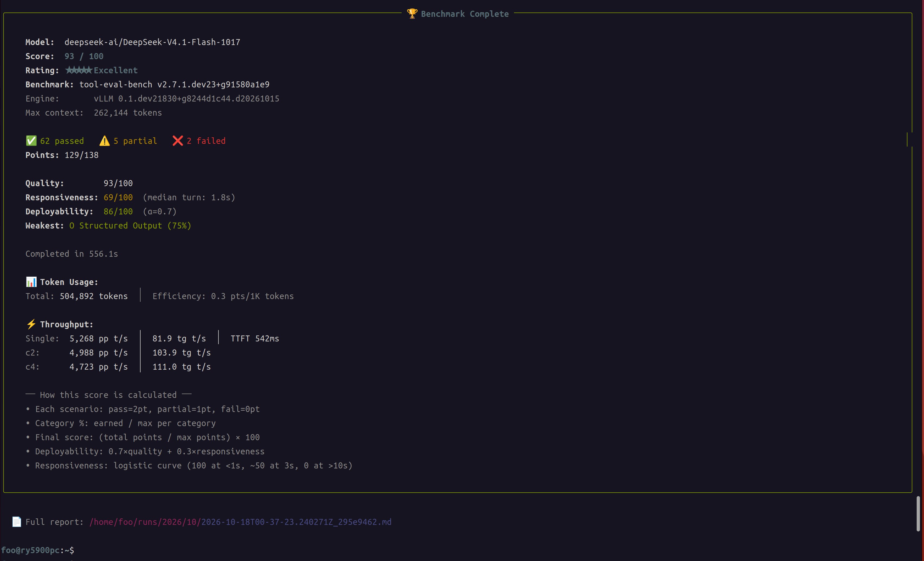924x561 pixels.
Task: Click the c4 4,723 pp t/s value
Action: [99, 367]
